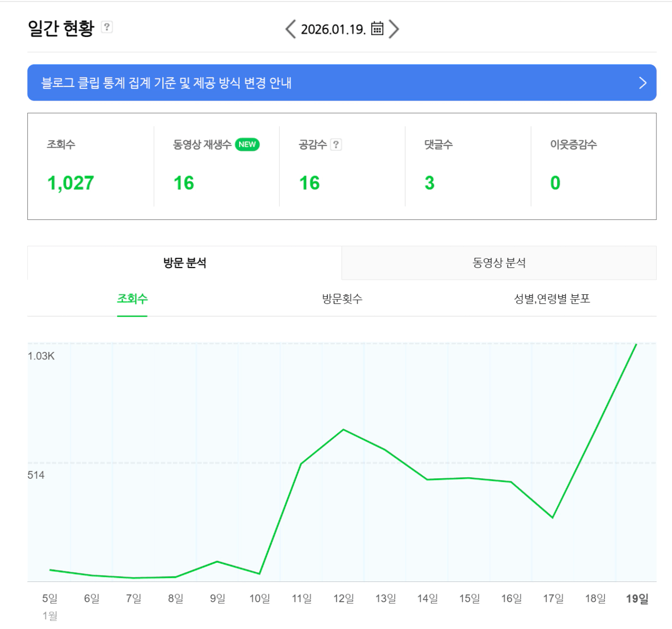Click the 댓글수 count value
Viewport: 672px width, 629px height.
(429, 183)
